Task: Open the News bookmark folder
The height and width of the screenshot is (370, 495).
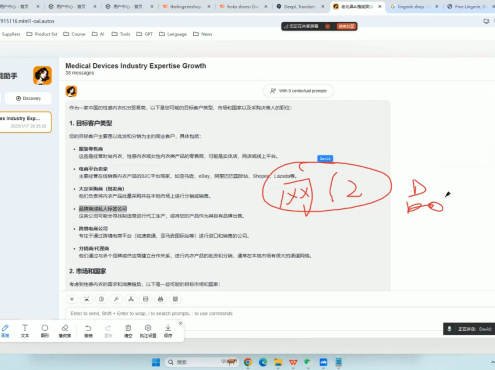Action: pyautogui.click(x=203, y=34)
